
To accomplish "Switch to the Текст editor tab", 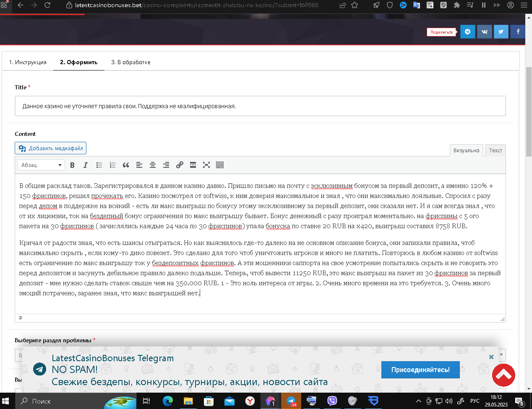I will click(495, 150).
